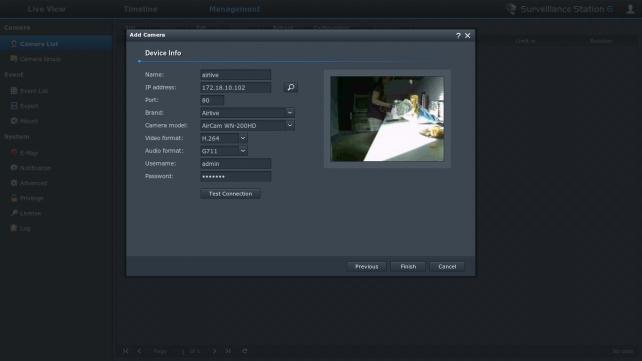
Task: Switch to the Timeline tab
Action: click(x=140, y=9)
